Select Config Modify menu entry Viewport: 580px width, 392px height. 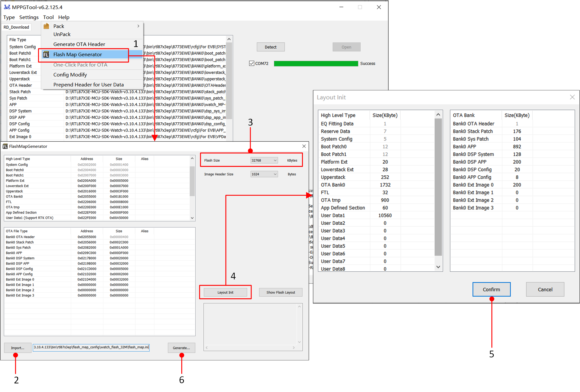pyautogui.click(x=70, y=75)
